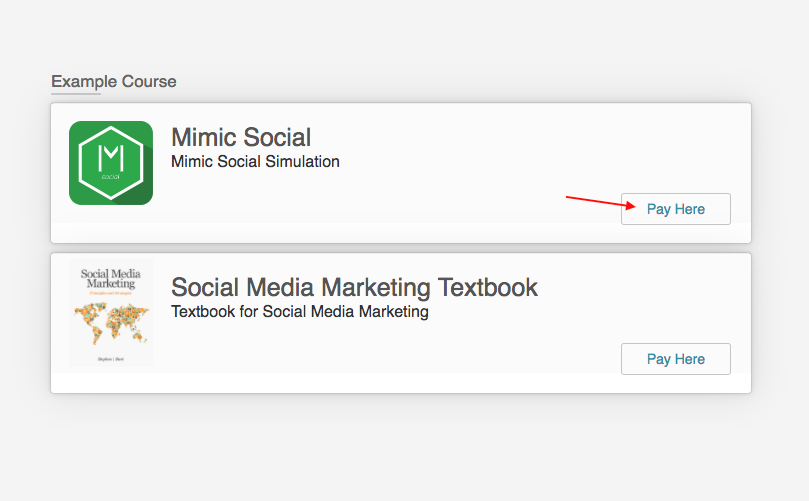Viewport: 809px width, 501px height.
Task: Click the red arrow pointing at Pay Here
Action: click(600, 203)
